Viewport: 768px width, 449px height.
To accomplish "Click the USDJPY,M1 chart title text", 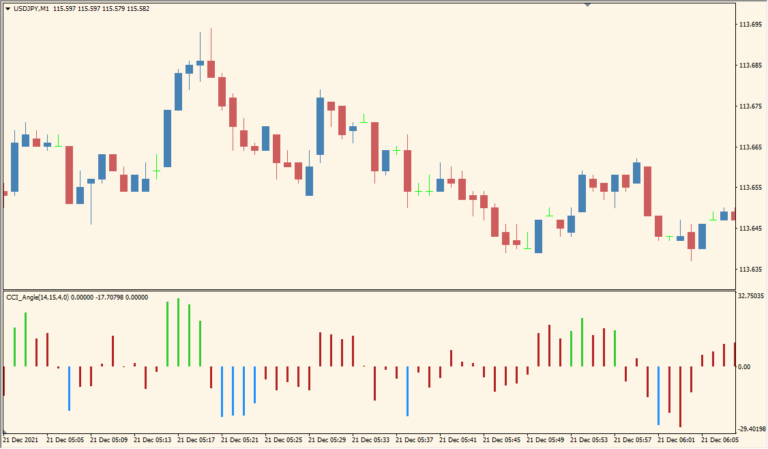I will pos(31,8).
